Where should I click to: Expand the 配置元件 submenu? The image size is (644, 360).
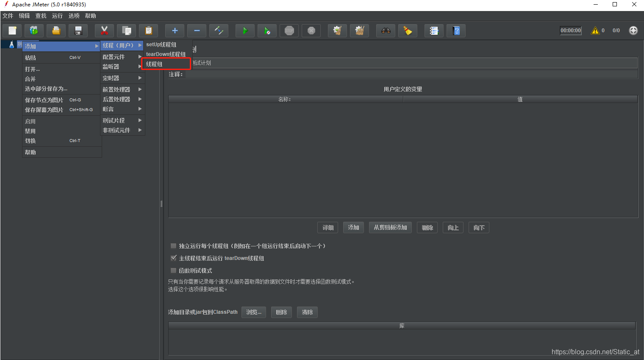[122, 57]
